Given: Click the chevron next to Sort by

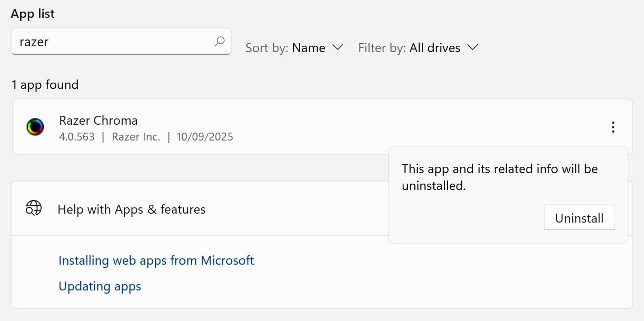Looking at the screenshot, I should [x=338, y=47].
